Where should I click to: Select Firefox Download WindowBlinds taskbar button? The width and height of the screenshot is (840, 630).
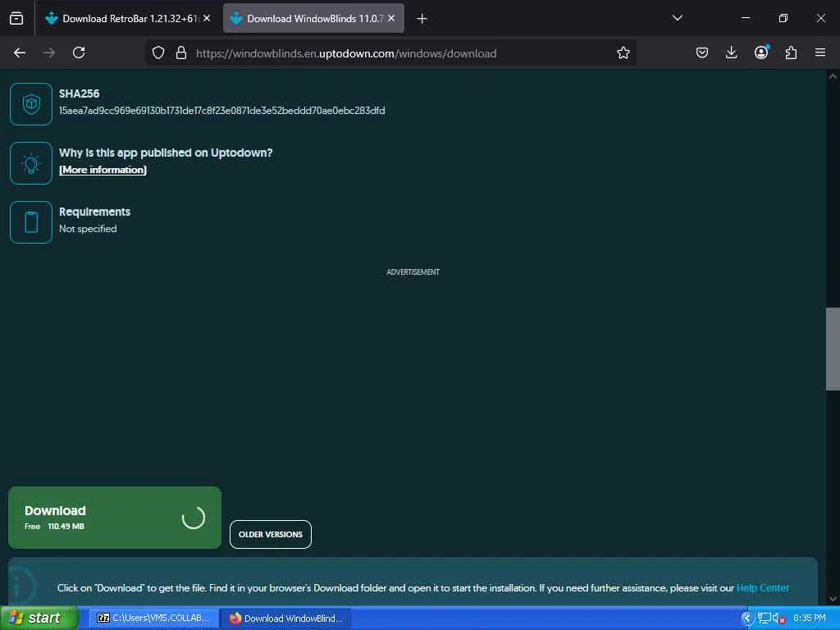pos(285,619)
